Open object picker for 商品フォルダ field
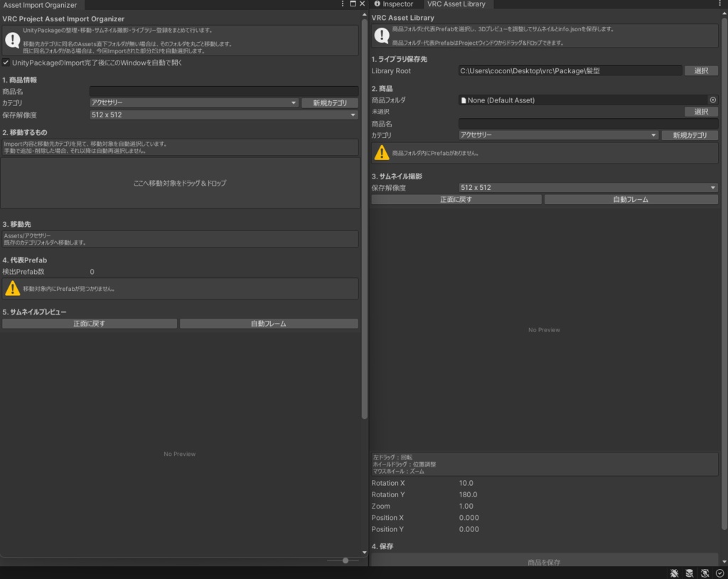 [712, 100]
